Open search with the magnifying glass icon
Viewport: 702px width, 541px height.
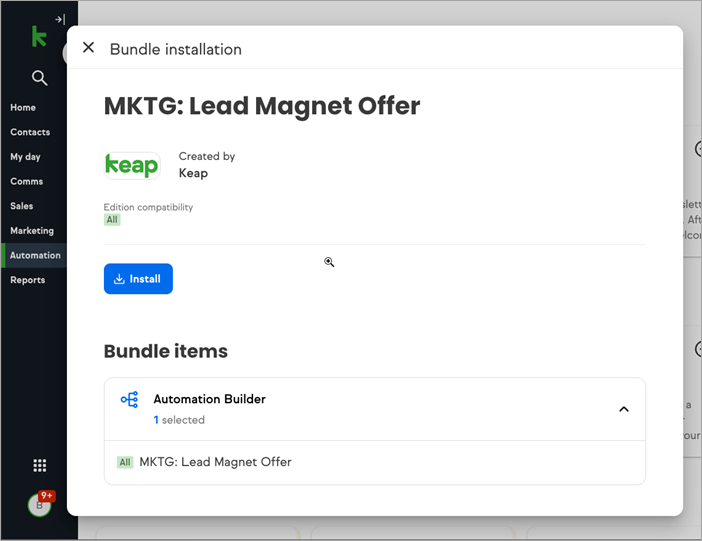point(39,78)
